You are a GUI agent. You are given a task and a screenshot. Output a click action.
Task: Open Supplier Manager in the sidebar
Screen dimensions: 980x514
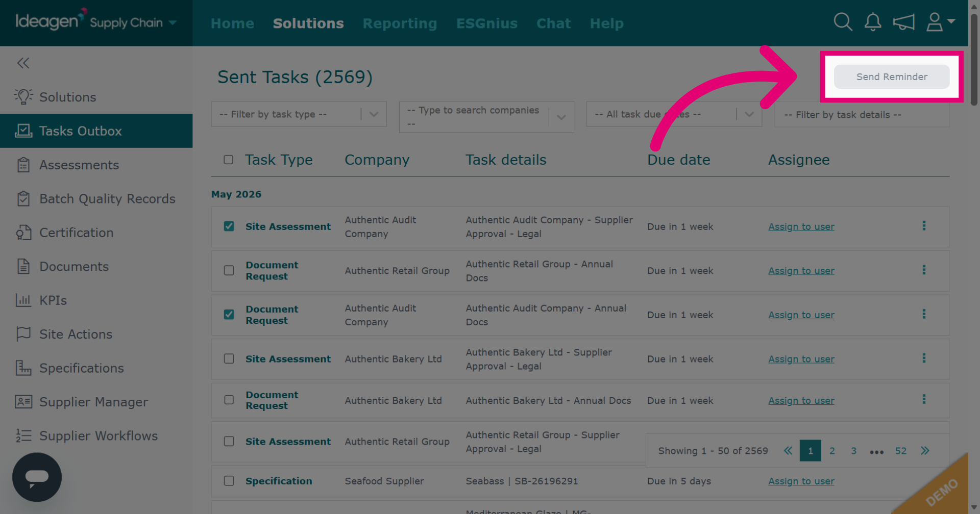point(93,402)
